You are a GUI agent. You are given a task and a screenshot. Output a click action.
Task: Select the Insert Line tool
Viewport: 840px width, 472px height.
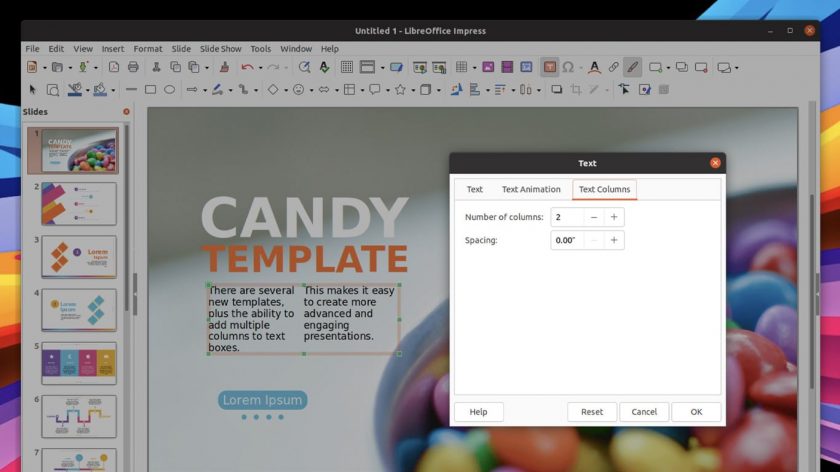point(131,89)
